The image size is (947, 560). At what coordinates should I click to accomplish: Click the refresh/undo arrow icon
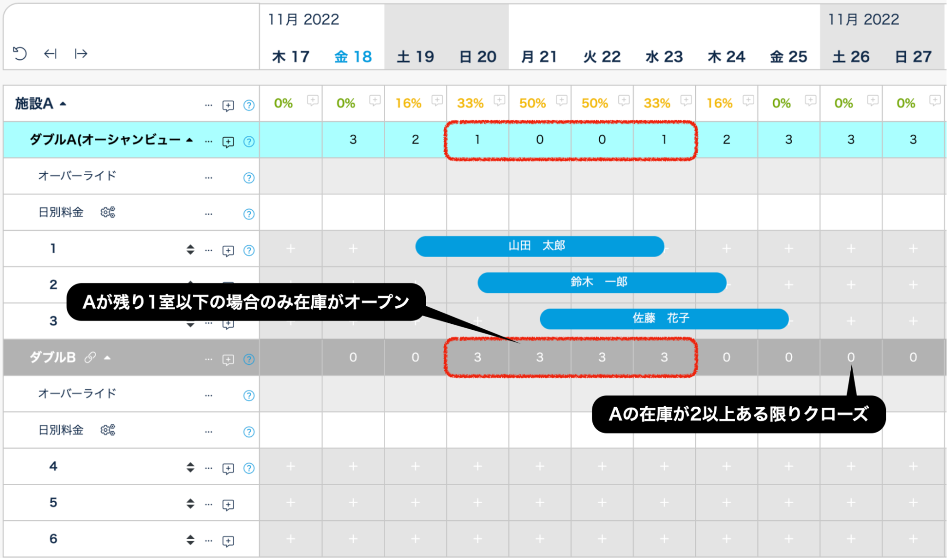[20, 53]
